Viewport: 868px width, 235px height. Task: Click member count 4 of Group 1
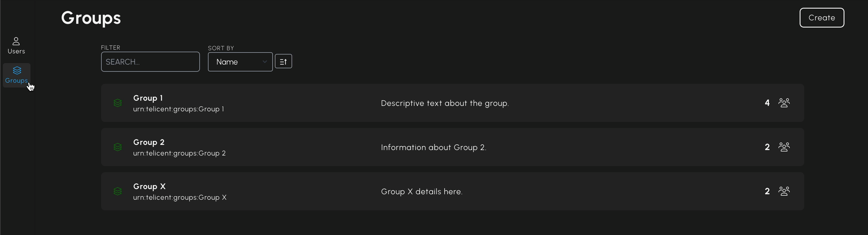pyautogui.click(x=767, y=103)
